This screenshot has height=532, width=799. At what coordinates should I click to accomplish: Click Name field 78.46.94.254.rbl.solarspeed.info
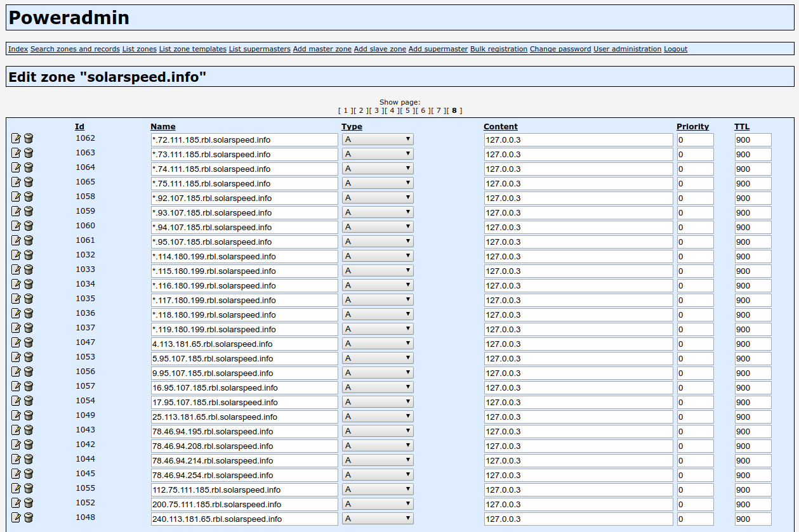click(244, 475)
